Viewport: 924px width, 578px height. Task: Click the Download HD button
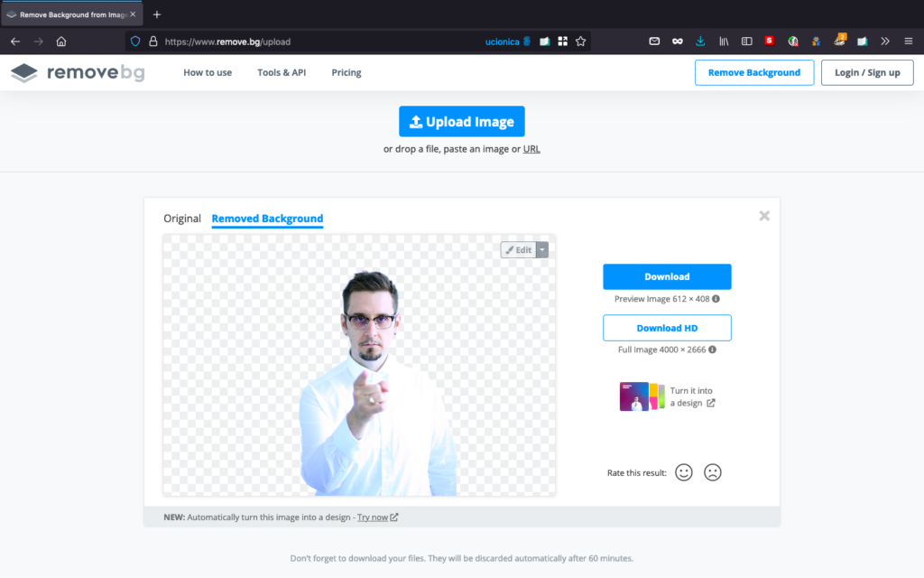click(x=667, y=328)
